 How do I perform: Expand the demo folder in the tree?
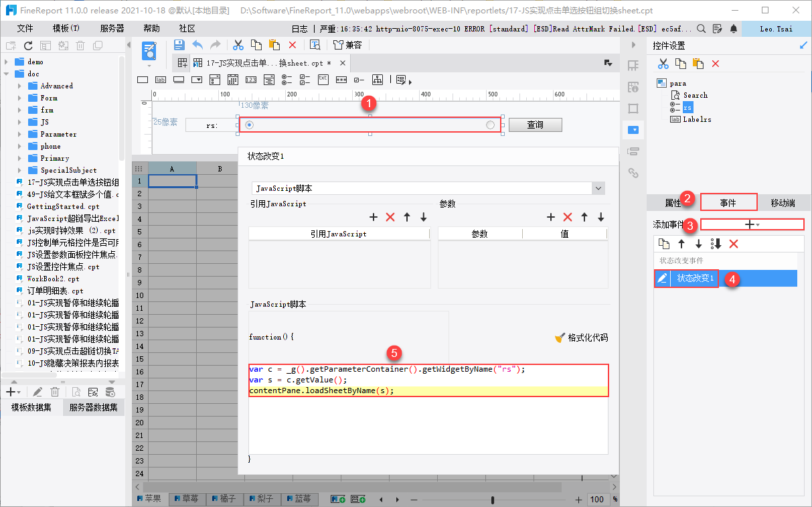pyautogui.click(x=7, y=62)
